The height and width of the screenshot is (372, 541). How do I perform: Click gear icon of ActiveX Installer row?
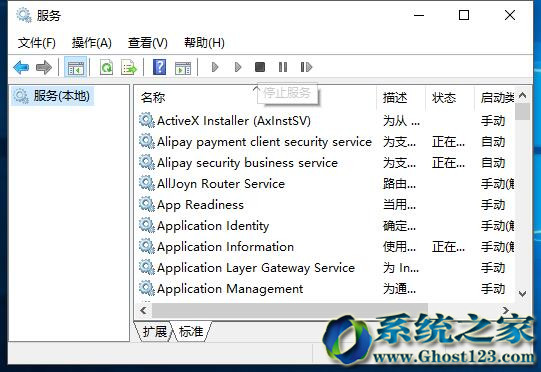tap(147, 120)
